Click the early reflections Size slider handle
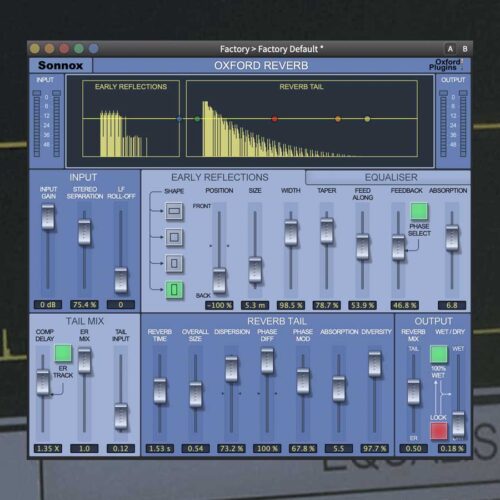 255,270
